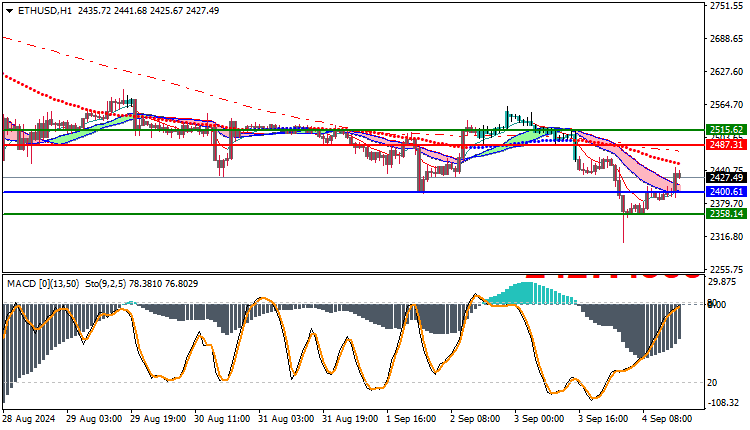Select the 3 Sep 00:00 time axis label
The image size is (750, 430).
[540, 419]
